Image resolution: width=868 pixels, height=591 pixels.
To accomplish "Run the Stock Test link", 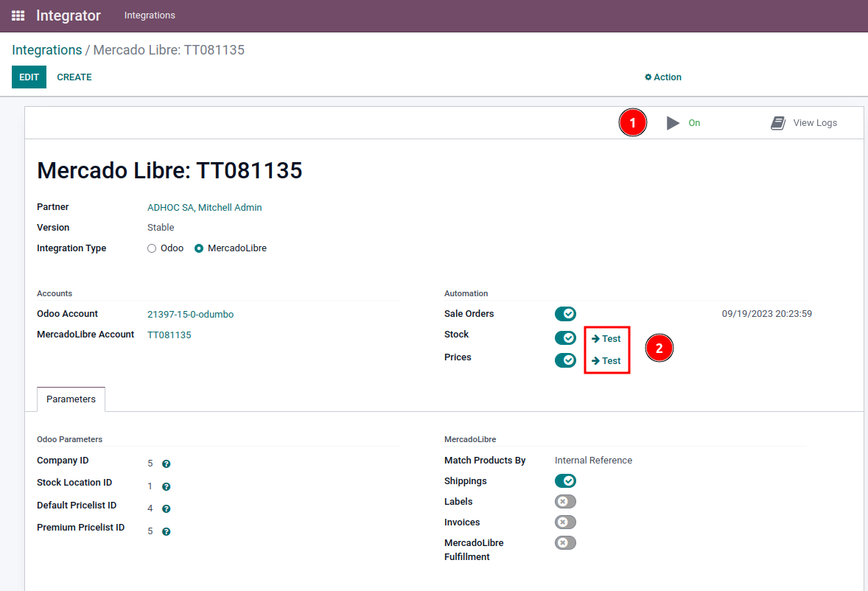I will [x=606, y=339].
